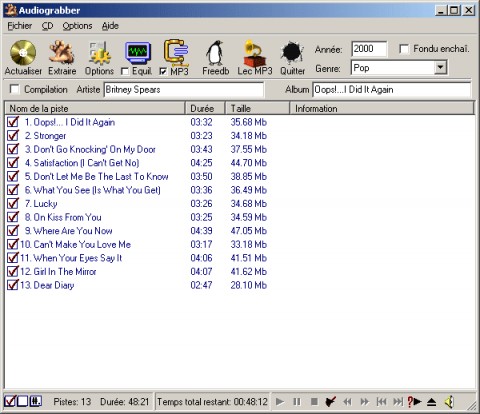This screenshot has height=414, width=480.
Task: Enable the Equil. checkbox
Action: point(125,71)
